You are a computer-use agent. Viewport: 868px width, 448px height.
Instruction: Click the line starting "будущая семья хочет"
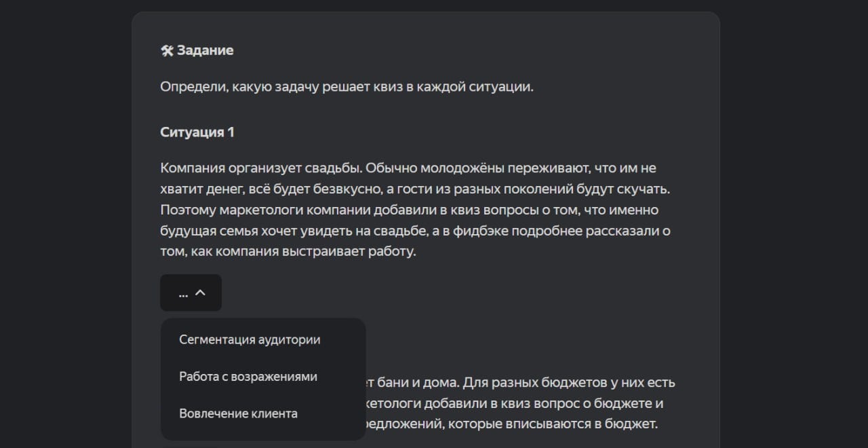(415, 231)
